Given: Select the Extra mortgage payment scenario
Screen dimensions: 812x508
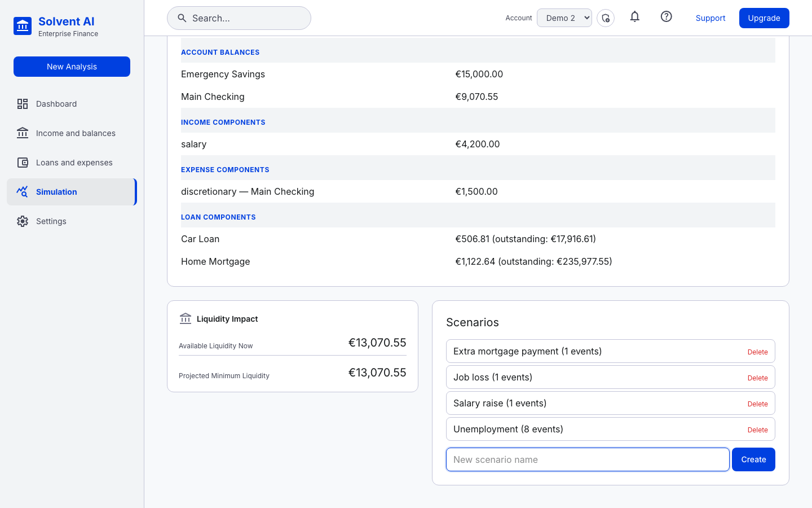Looking at the screenshot, I should pyautogui.click(x=611, y=351).
